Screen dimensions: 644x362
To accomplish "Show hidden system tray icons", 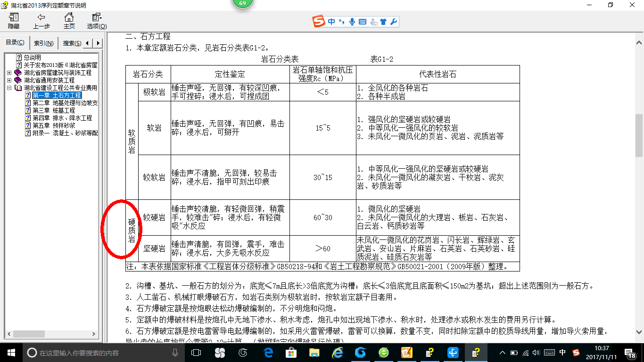I will (x=502, y=353).
